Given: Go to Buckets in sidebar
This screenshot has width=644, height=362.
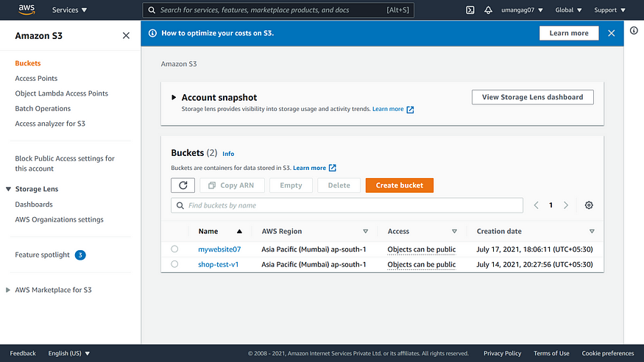Looking at the screenshot, I should tap(28, 63).
